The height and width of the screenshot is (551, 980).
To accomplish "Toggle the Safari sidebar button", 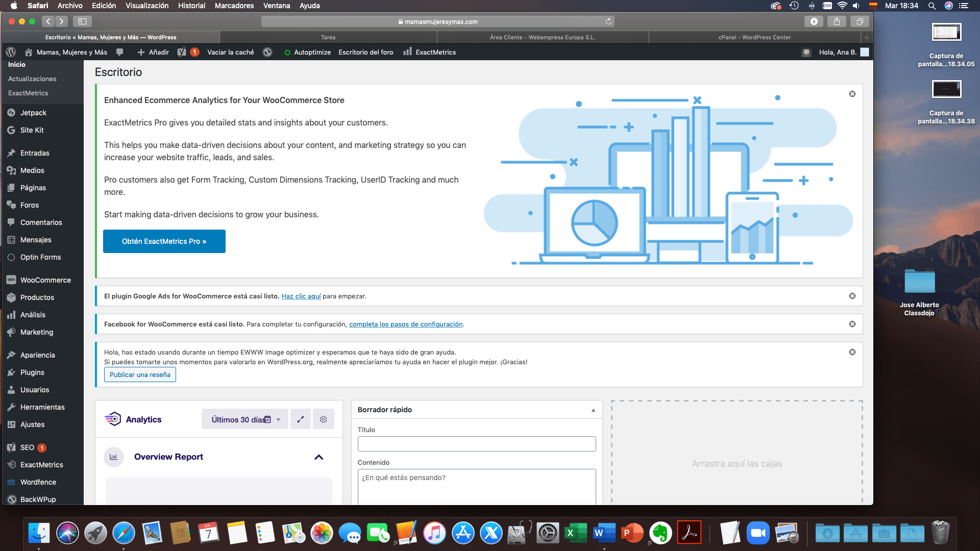I will coord(82,21).
